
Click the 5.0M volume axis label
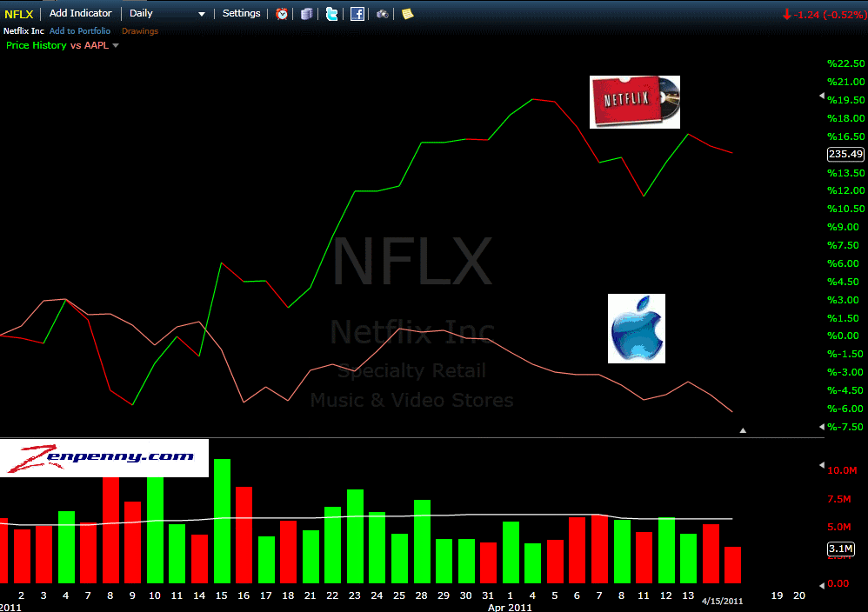(839, 527)
